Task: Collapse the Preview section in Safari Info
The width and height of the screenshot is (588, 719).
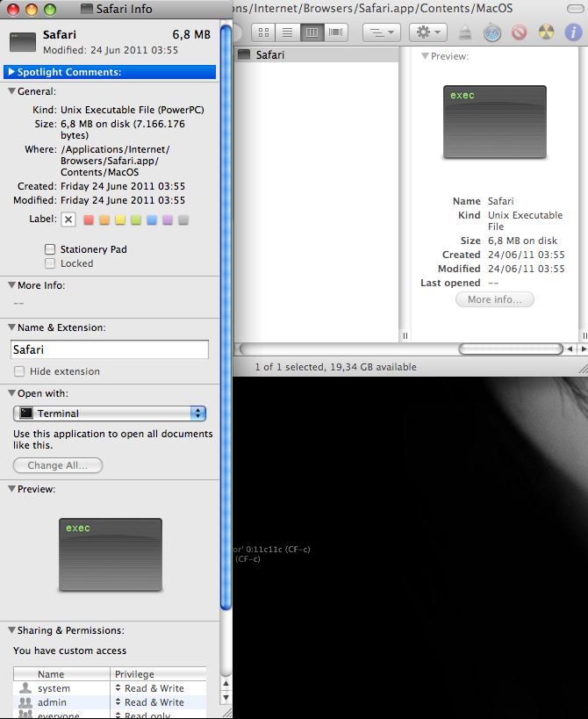Action: (x=12, y=489)
